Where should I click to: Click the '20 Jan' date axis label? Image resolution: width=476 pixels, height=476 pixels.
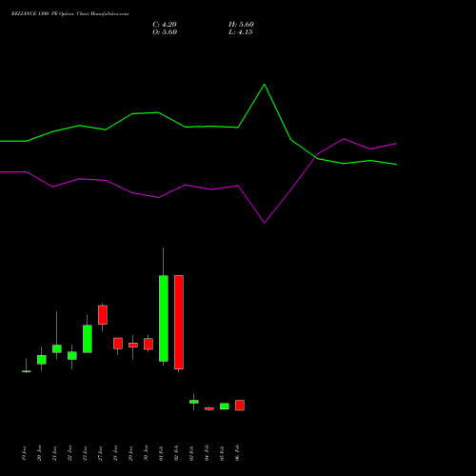coord(40,453)
